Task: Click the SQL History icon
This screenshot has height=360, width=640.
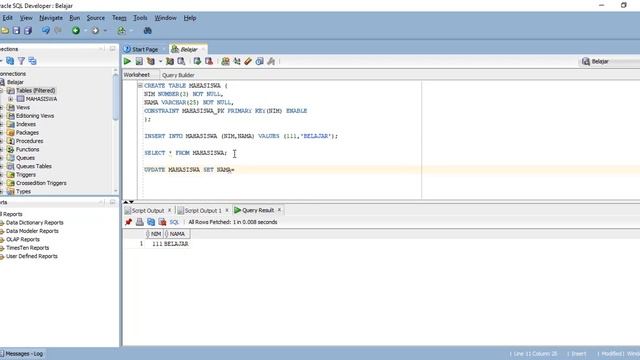Action: tap(259, 61)
